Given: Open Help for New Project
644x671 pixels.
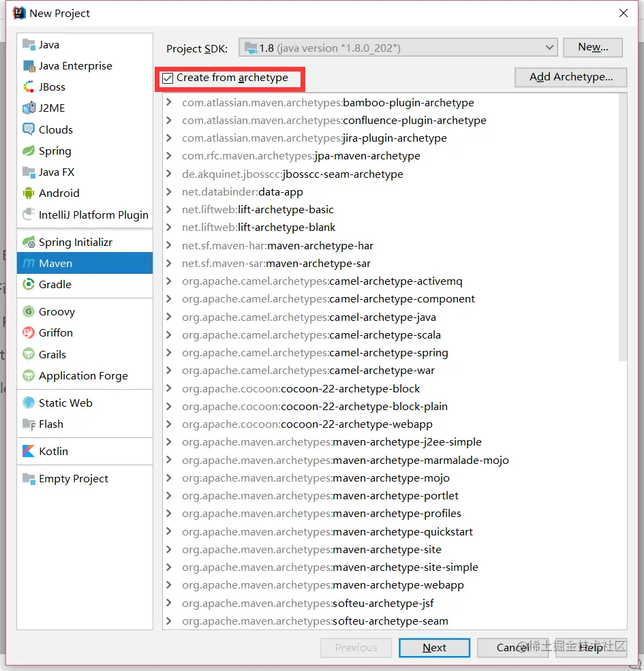Looking at the screenshot, I should pos(592,648).
